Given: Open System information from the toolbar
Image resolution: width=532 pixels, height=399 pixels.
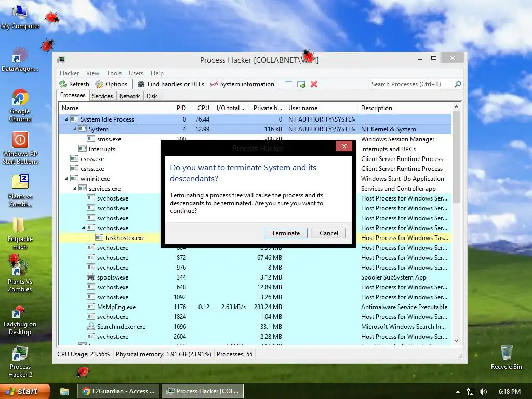Looking at the screenshot, I should pyautogui.click(x=242, y=84).
